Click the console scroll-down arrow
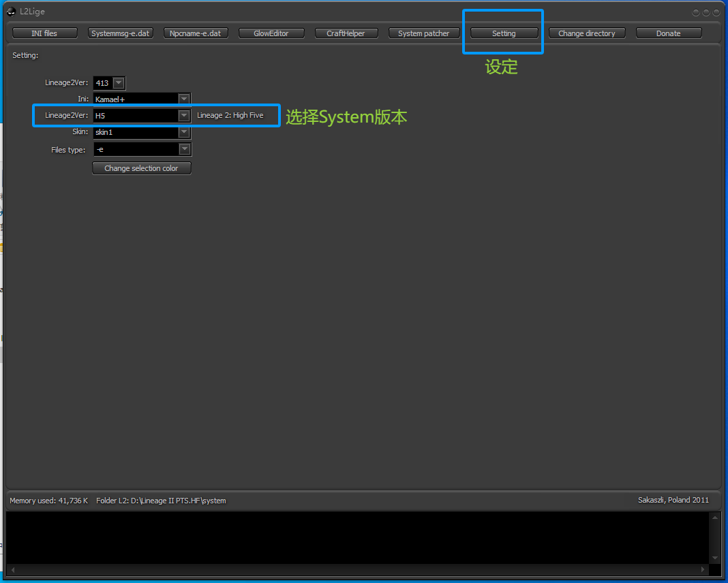 [714, 558]
